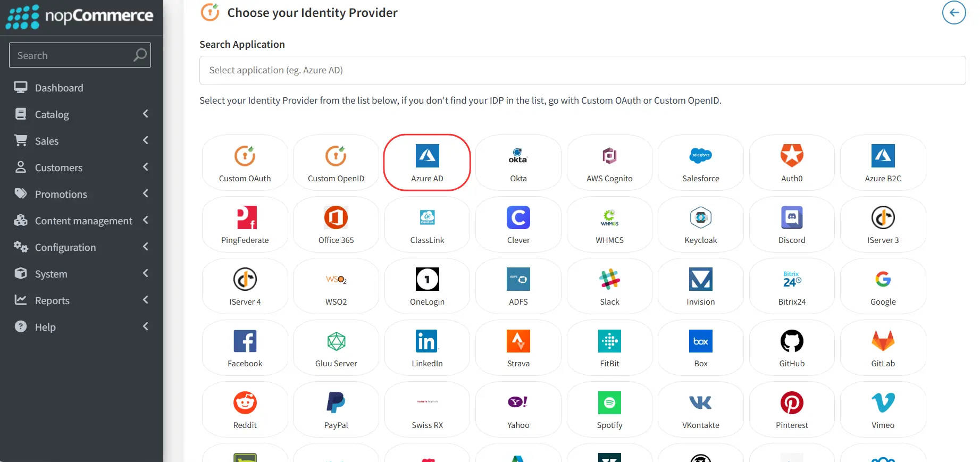
Task: Choose the Azure B2C provider
Action: point(883,163)
